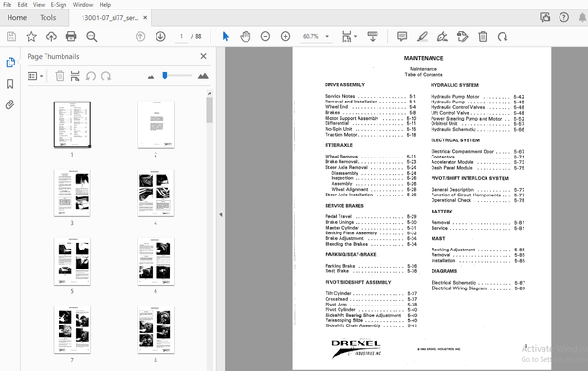Click thumbnails panel scroll up arrow
The image size is (588, 371).
(210, 93)
